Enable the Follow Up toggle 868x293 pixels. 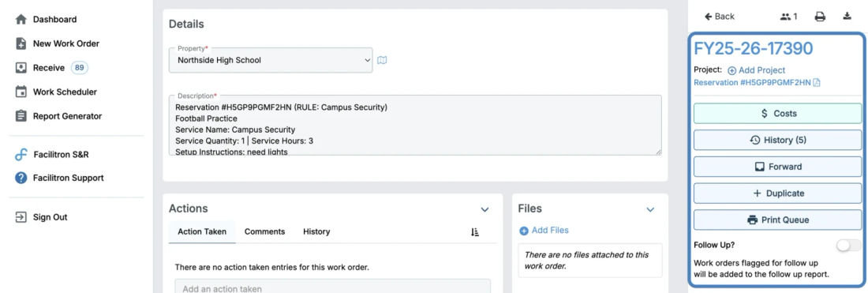pos(848,245)
